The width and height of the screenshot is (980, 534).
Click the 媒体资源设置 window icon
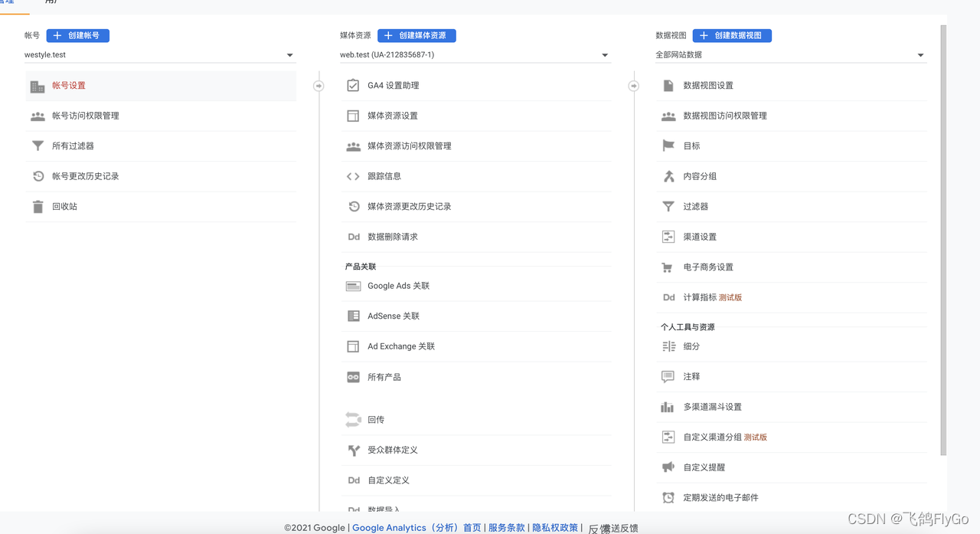(x=353, y=116)
